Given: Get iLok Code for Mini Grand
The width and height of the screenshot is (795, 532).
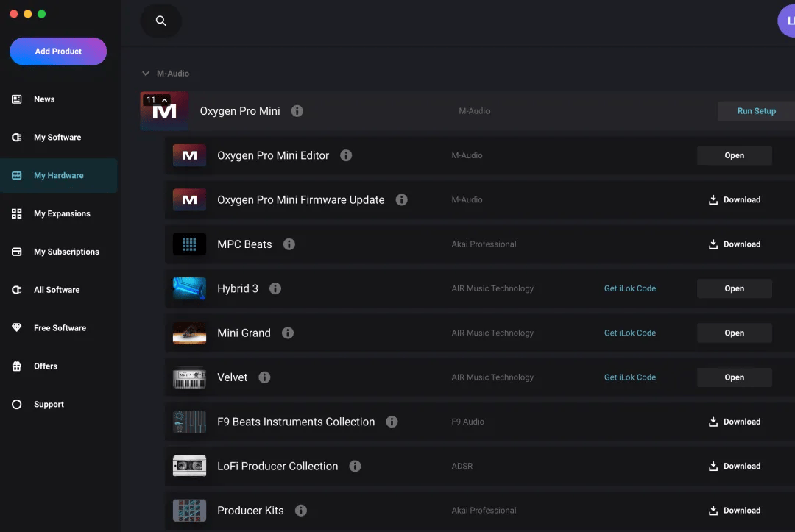Looking at the screenshot, I should 629,333.
